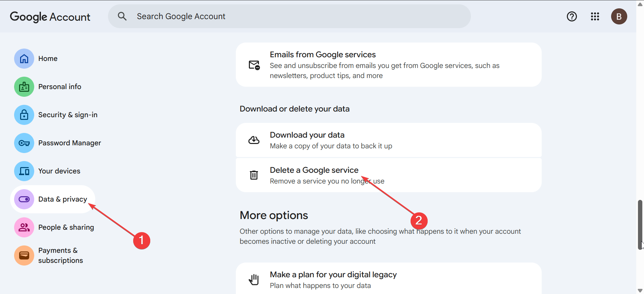Open the account avatar B

[x=619, y=16]
